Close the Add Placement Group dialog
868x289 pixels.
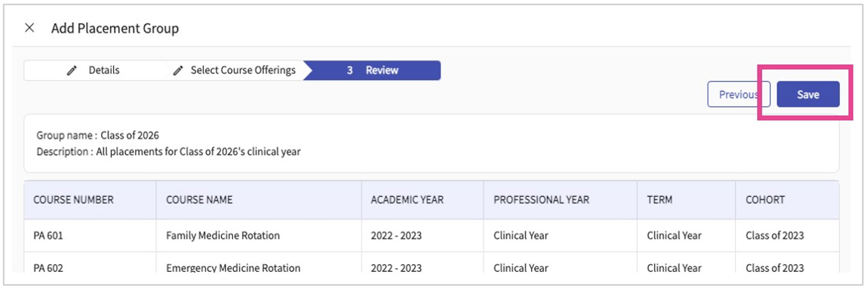point(29,28)
